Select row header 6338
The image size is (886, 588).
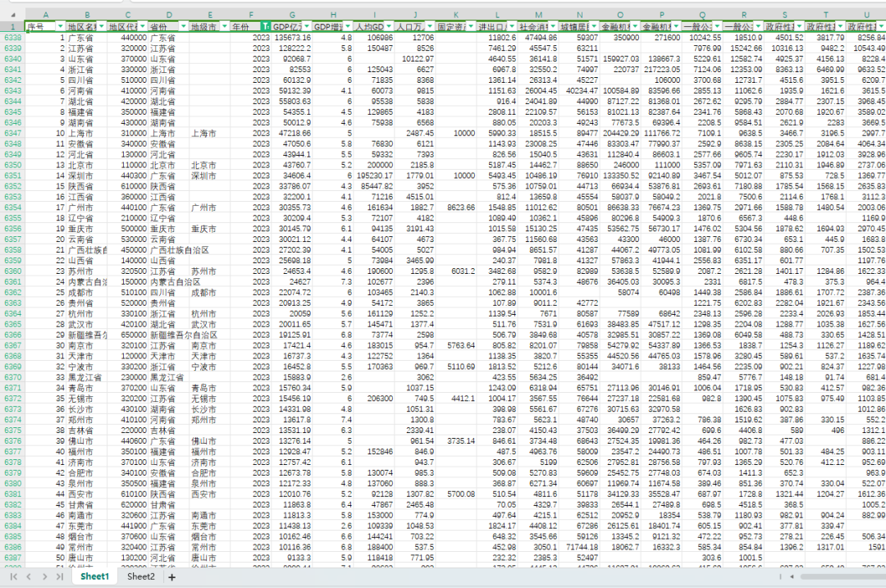tap(12, 38)
